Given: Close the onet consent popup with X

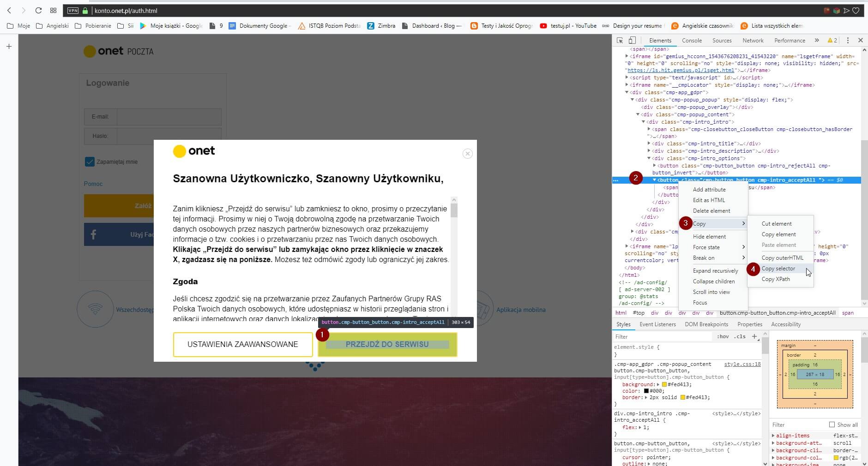Looking at the screenshot, I should click(467, 154).
